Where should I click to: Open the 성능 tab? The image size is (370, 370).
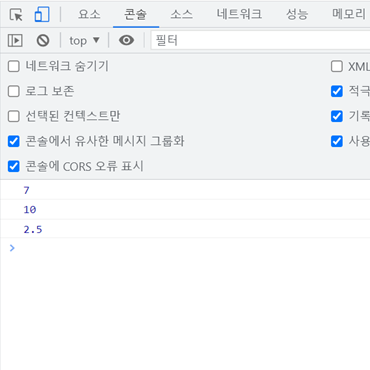[x=297, y=14]
